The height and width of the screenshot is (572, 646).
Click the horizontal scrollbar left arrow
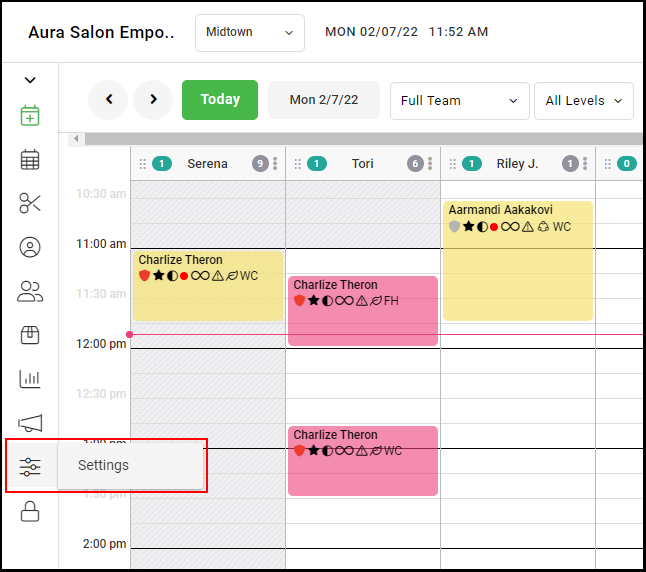tap(76, 139)
